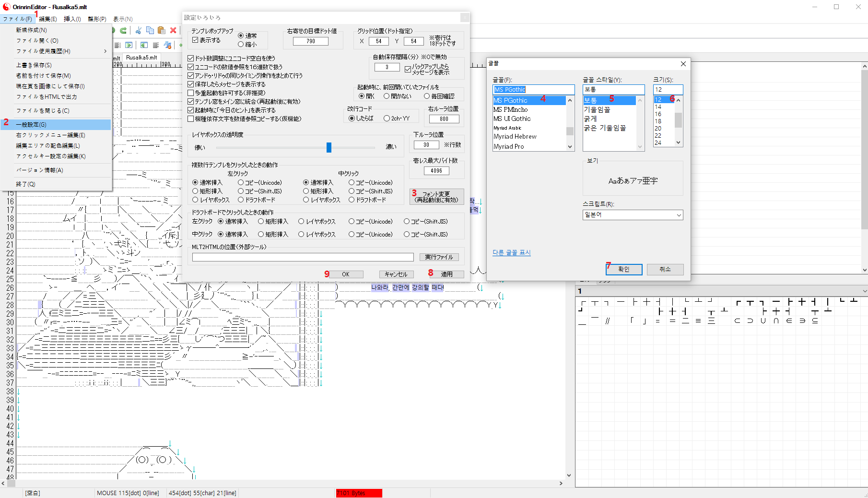Click the フォント変更 button
Viewport: 868px width, 498px height.
tap(436, 197)
